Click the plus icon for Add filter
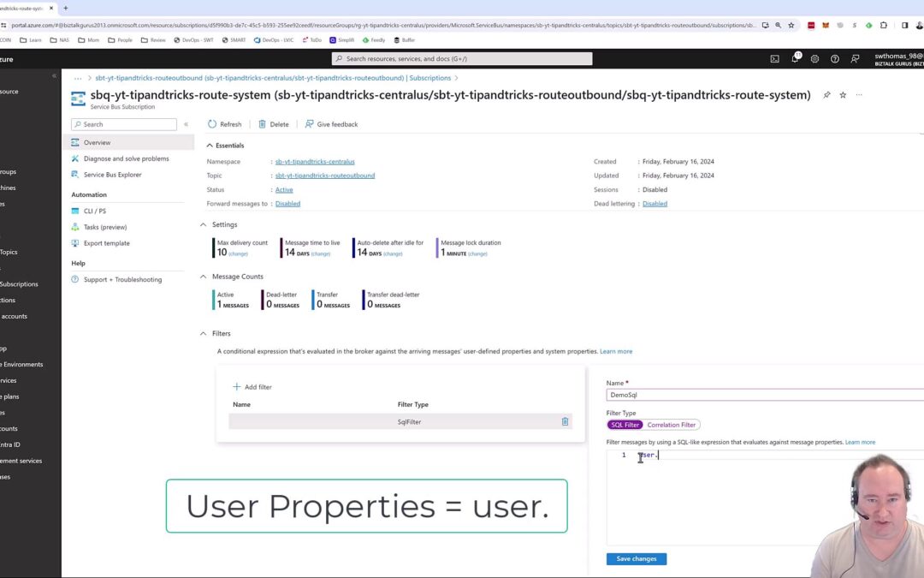The width and height of the screenshot is (924, 578). point(236,387)
